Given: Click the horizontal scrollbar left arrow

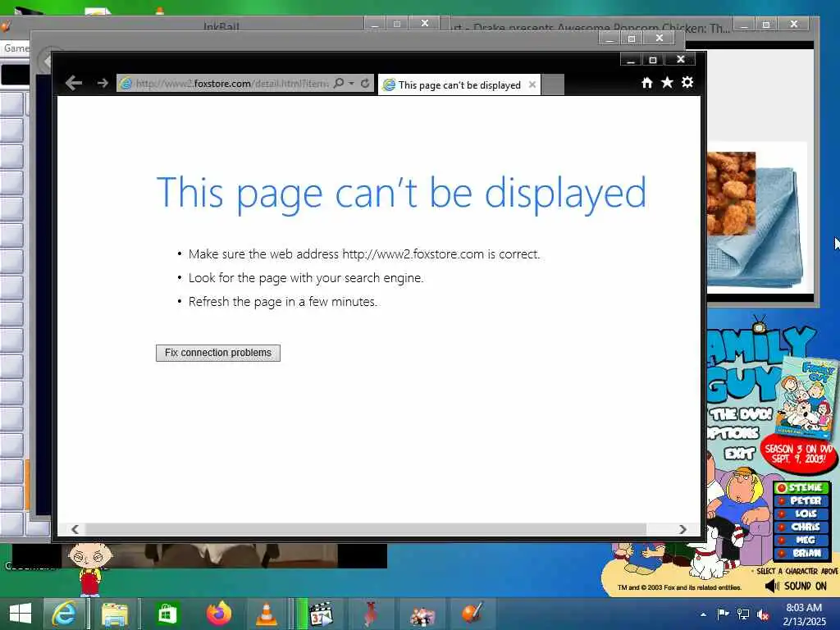Looking at the screenshot, I should point(75,529).
